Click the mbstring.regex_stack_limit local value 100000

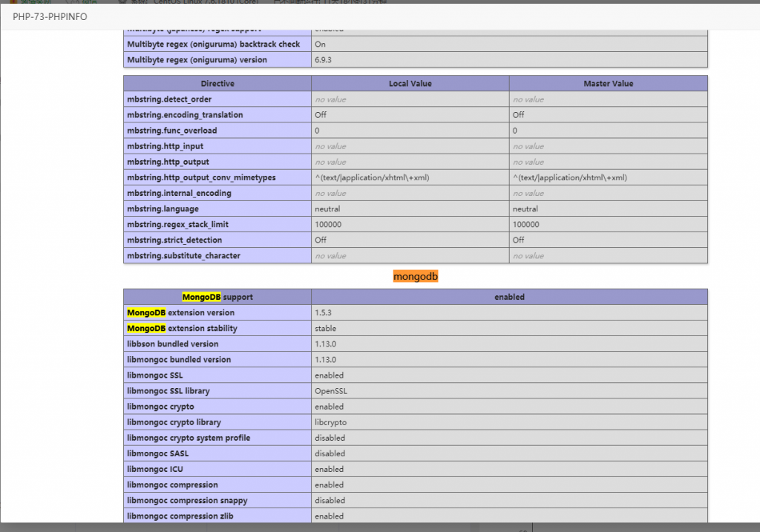(328, 225)
